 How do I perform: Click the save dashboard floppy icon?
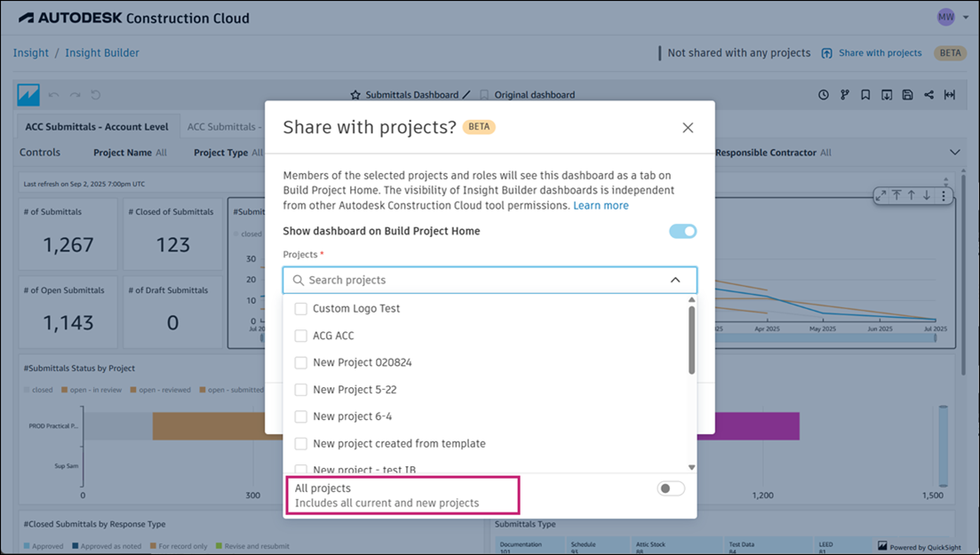coord(907,95)
